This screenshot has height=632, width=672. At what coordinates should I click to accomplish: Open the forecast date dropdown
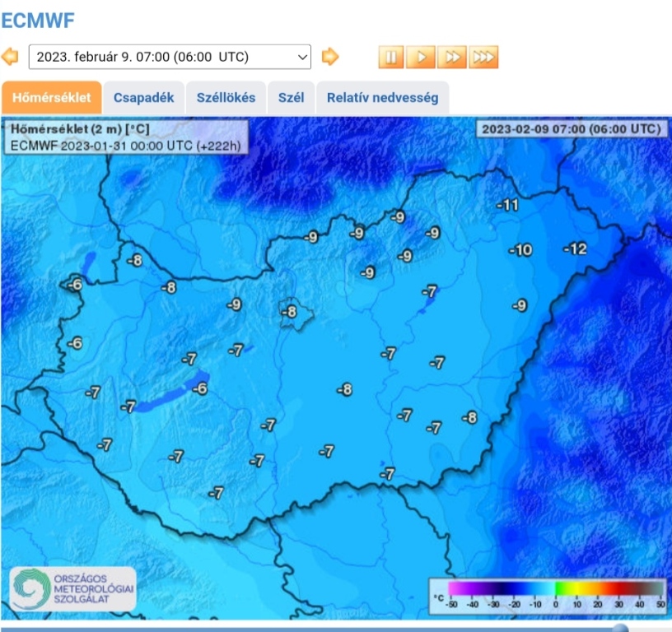(x=170, y=57)
